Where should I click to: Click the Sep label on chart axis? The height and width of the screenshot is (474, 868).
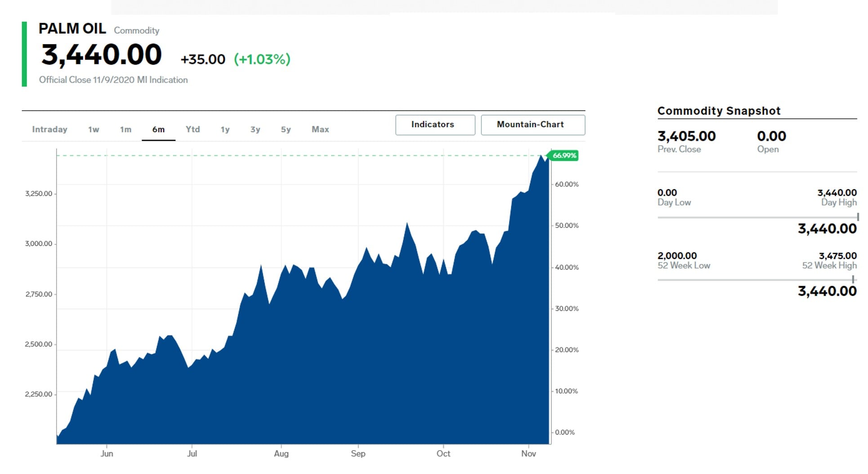[358, 454]
